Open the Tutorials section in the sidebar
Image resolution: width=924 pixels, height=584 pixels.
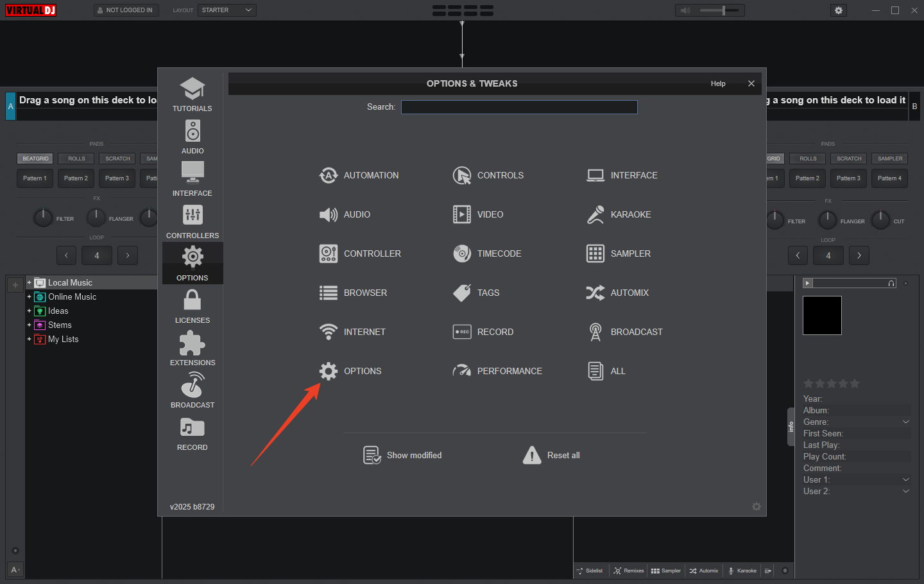(x=192, y=94)
